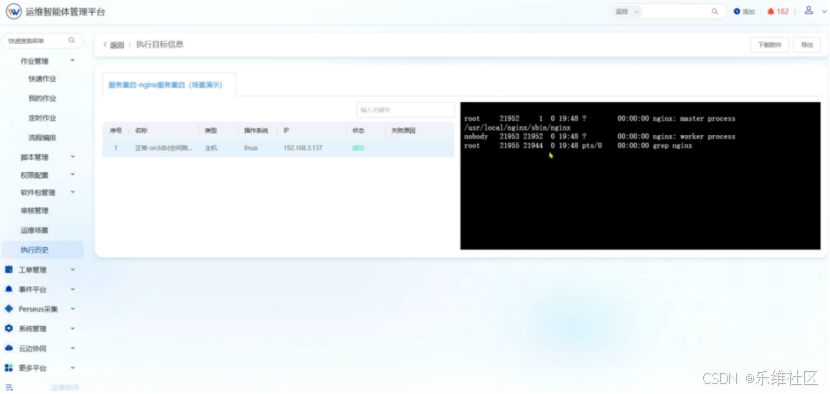830x394 pixels.
Task: Click the 操作系统 column header
Action: tap(256, 131)
